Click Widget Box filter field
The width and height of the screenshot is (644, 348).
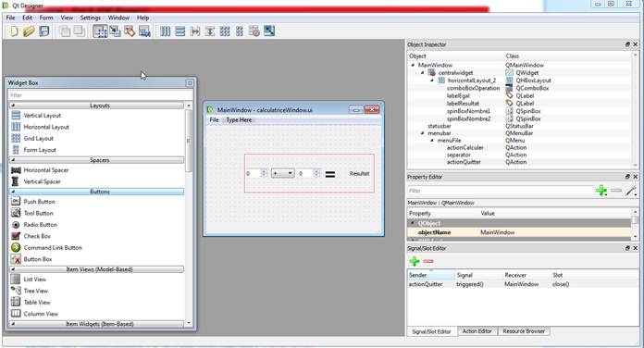pyautogui.click(x=100, y=95)
